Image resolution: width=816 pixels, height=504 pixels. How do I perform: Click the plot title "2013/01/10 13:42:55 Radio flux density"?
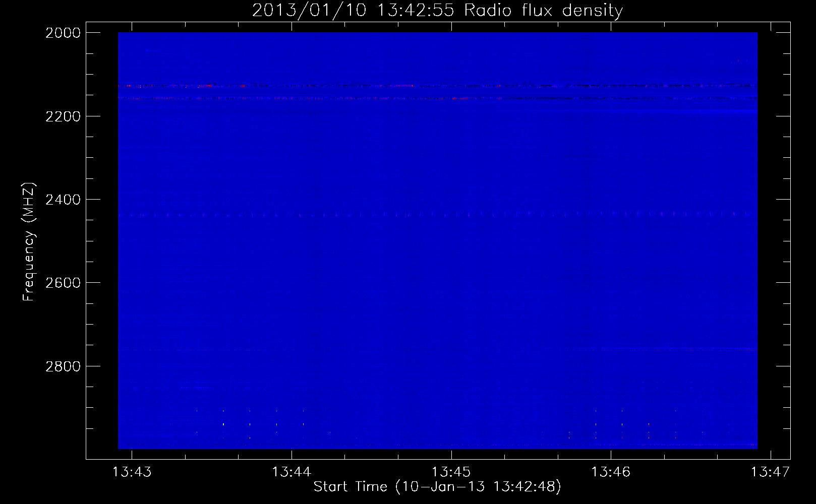(437, 10)
